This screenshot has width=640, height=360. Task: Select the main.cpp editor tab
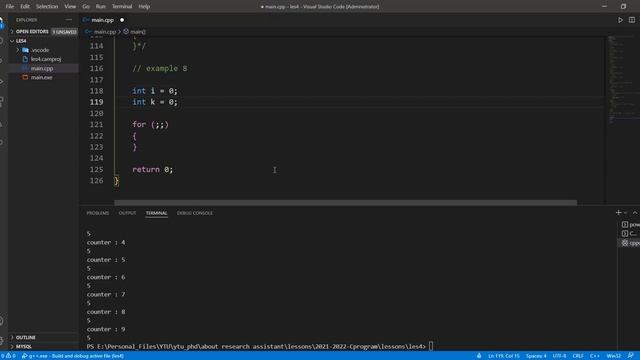(102, 20)
